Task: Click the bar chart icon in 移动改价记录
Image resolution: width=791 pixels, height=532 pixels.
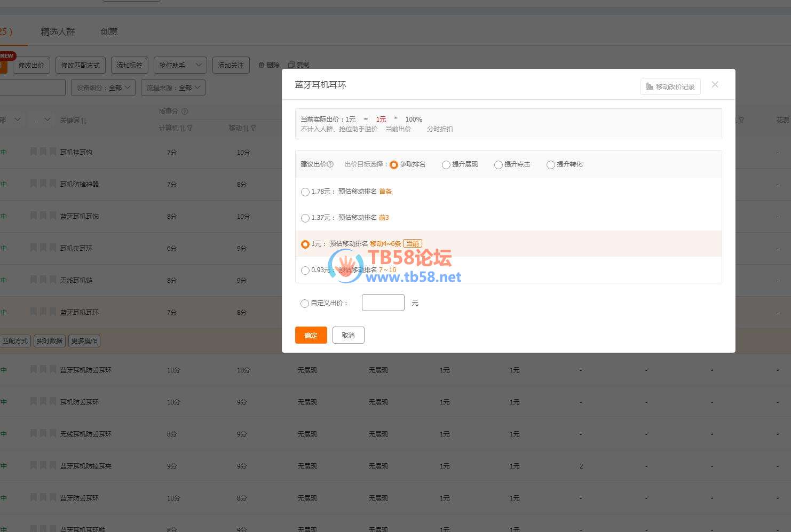Action: (x=650, y=86)
